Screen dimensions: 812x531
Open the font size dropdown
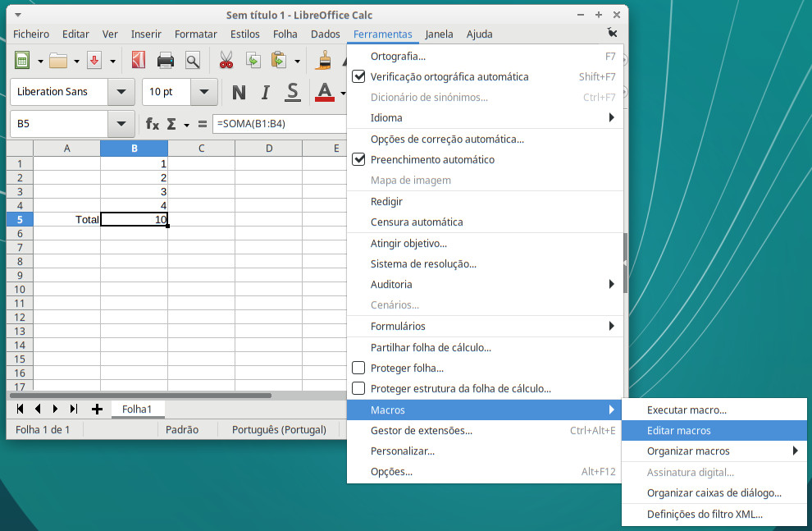pos(205,92)
